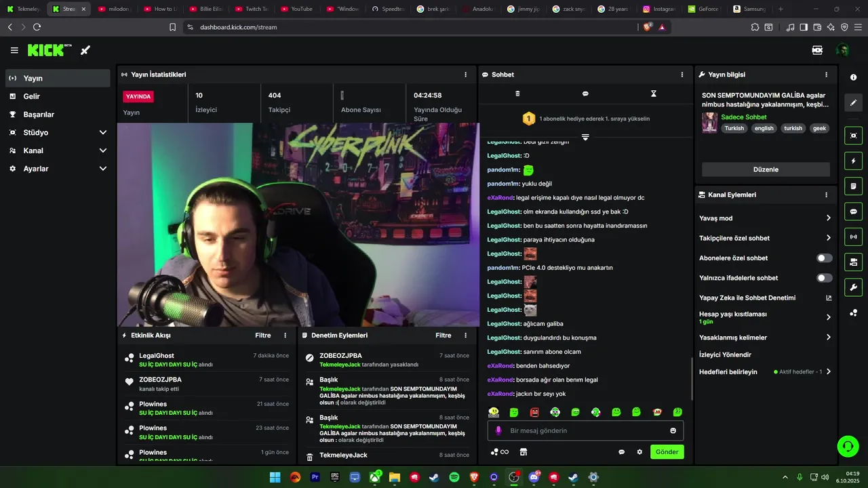Clear chat with the trash icon
The image size is (868, 488).
click(517, 94)
